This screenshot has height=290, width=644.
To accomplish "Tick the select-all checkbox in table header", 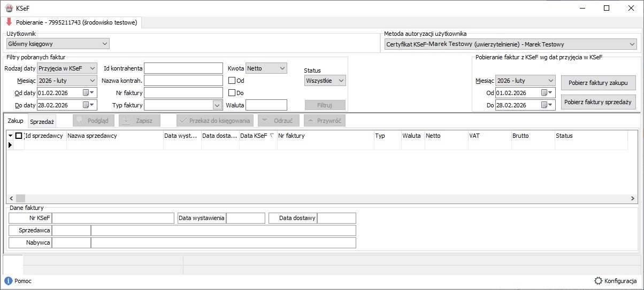I will tap(19, 136).
